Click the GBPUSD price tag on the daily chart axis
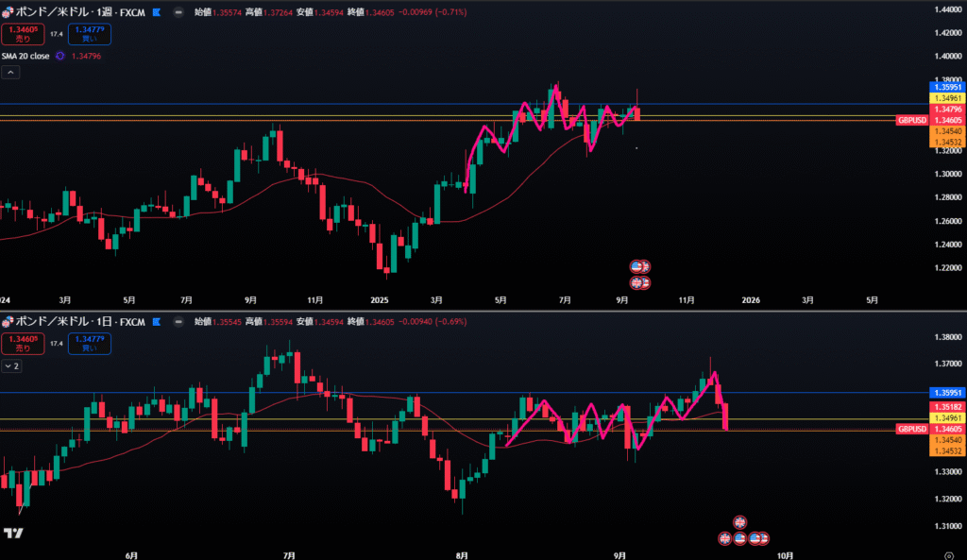The width and height of the screenshot is (967, 560). (913, 429)
